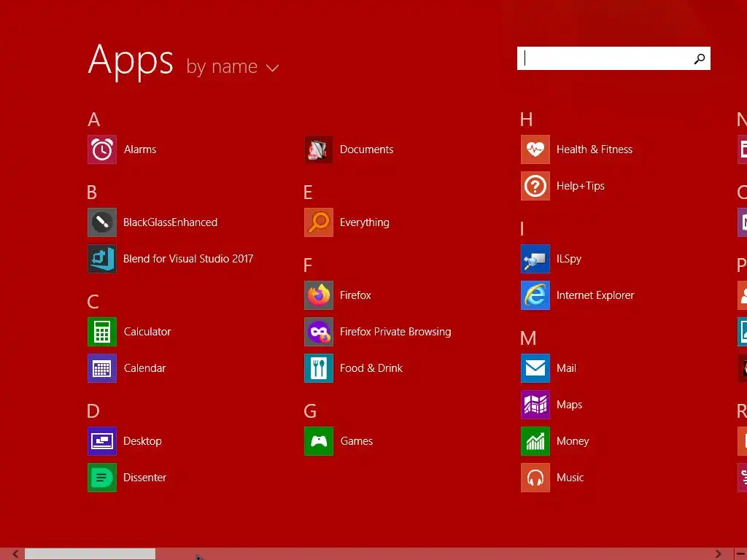Open the Games controller icon
The height and width of the screenshot is (560, 747).
(319, 441)
